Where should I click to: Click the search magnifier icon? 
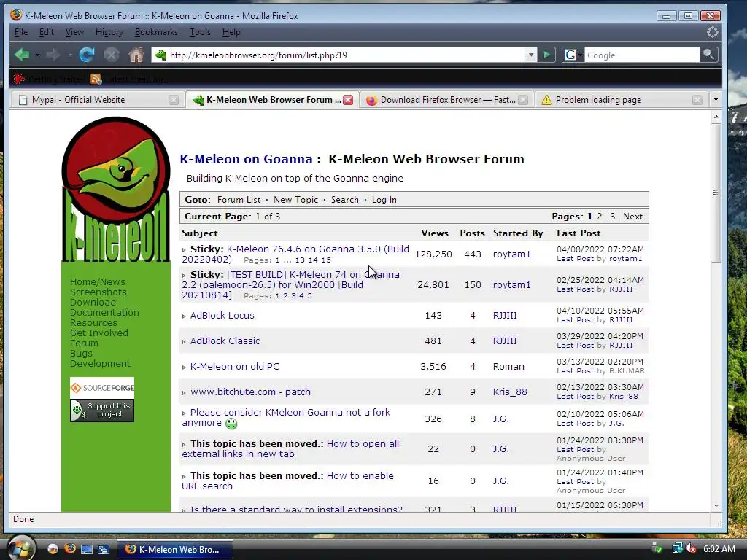[x=708, y=55]
